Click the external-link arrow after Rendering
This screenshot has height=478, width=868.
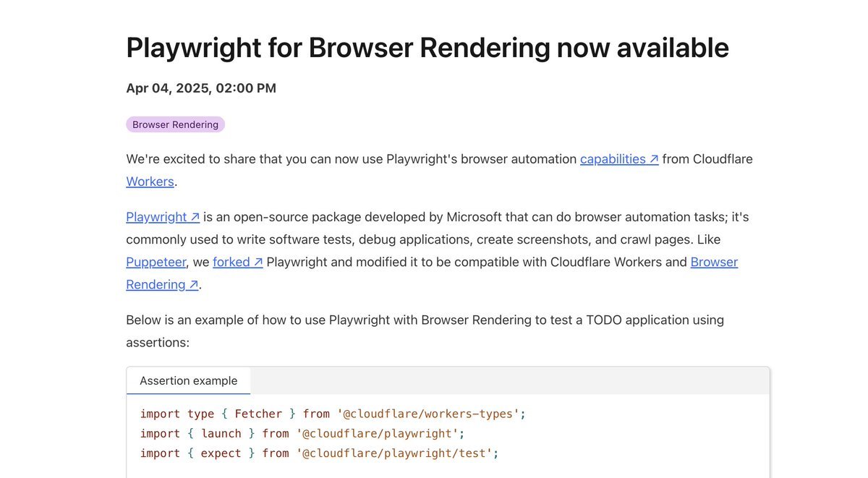(x=193, y=285)
